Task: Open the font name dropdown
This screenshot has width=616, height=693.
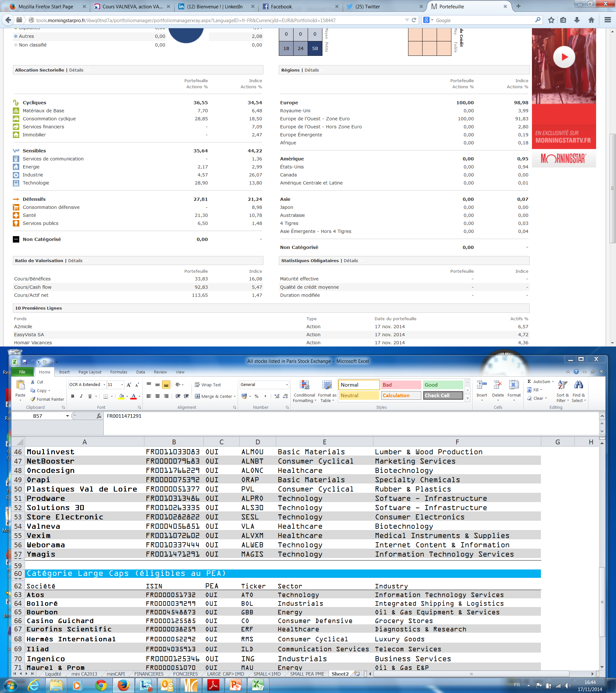Action: tap(104, 384)
